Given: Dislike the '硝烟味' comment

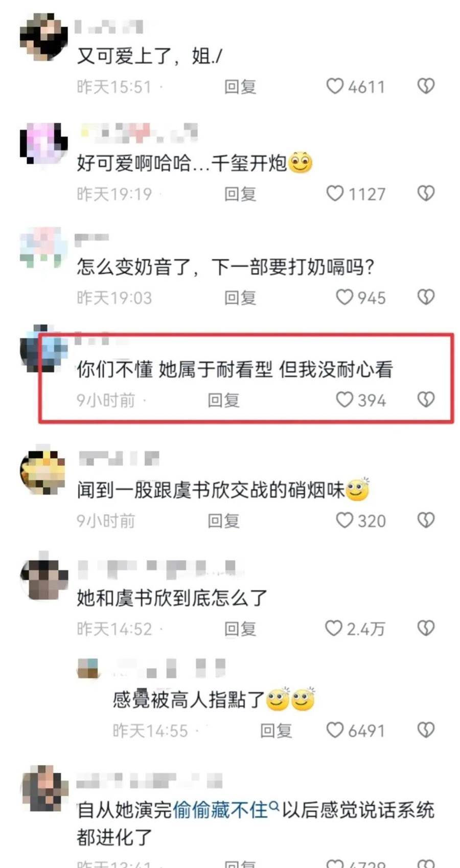Looking at the screenshot, I should [426, 520].
